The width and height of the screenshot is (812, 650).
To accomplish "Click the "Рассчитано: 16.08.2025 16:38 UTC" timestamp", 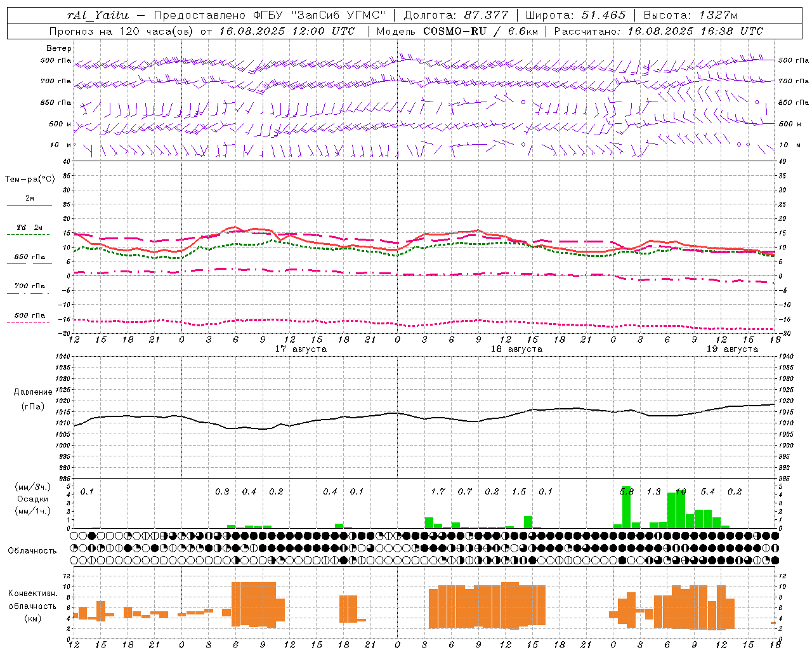I will click(659, 31).
